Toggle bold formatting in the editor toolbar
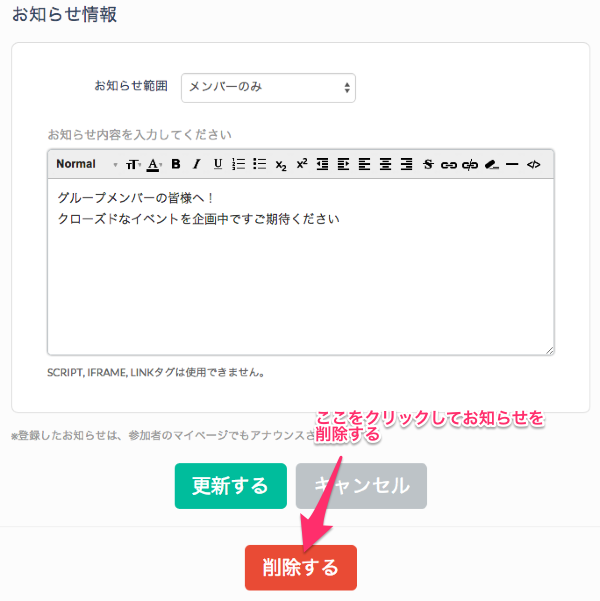Viewport: 600px width, 601px height. (176, 164)
